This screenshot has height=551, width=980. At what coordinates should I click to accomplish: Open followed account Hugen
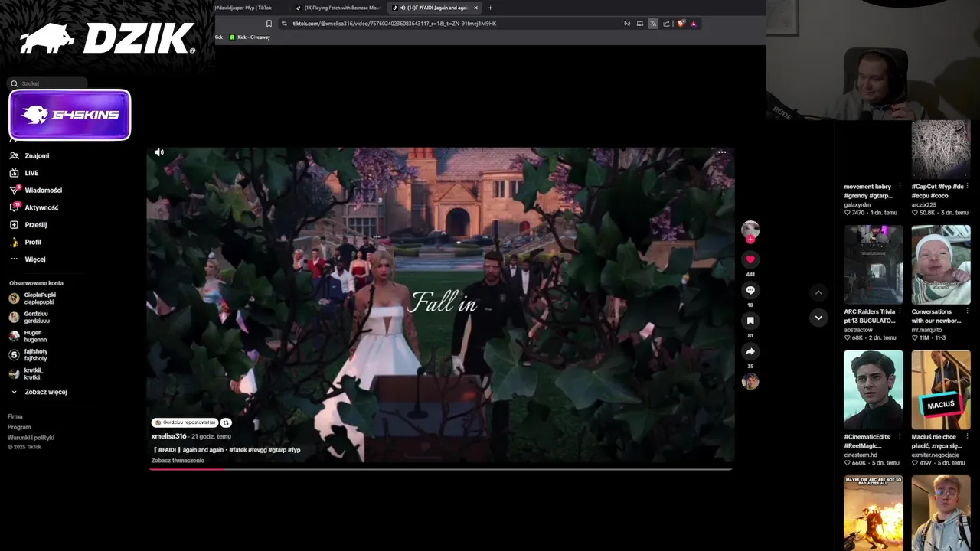click(x=28, y=336)
